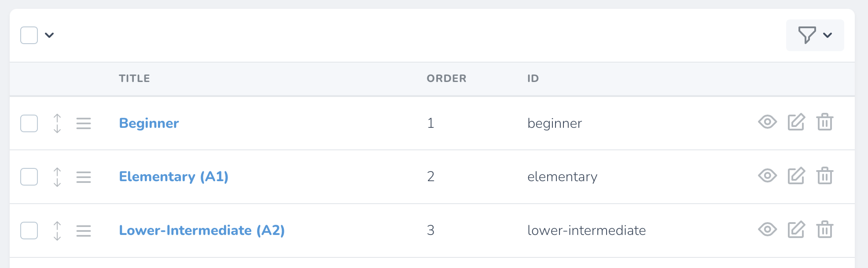Expand the bulk selection dropdown arrow
868x268 pixels.
click(x=49, y=35)
